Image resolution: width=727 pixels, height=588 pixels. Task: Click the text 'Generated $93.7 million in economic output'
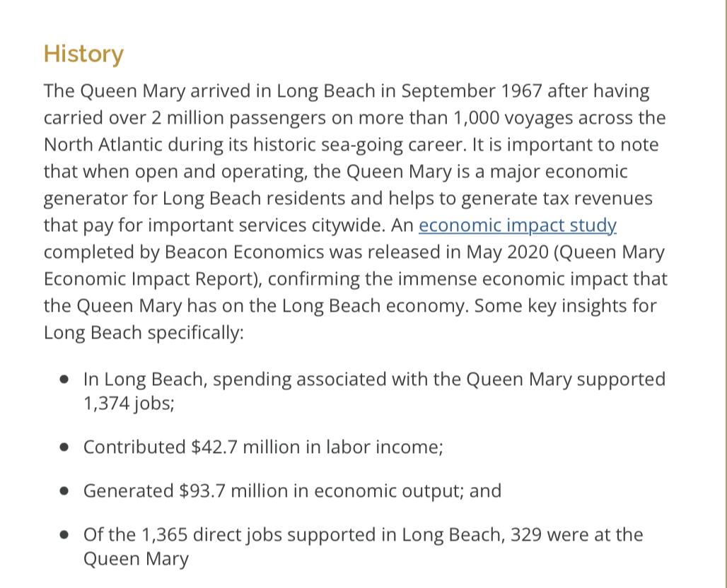click(292, 491)
